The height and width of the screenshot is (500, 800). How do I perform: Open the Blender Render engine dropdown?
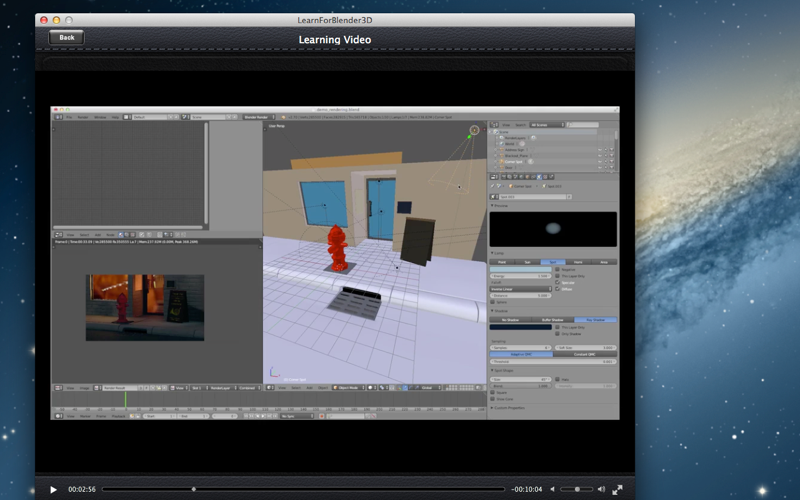click(259, 117)
